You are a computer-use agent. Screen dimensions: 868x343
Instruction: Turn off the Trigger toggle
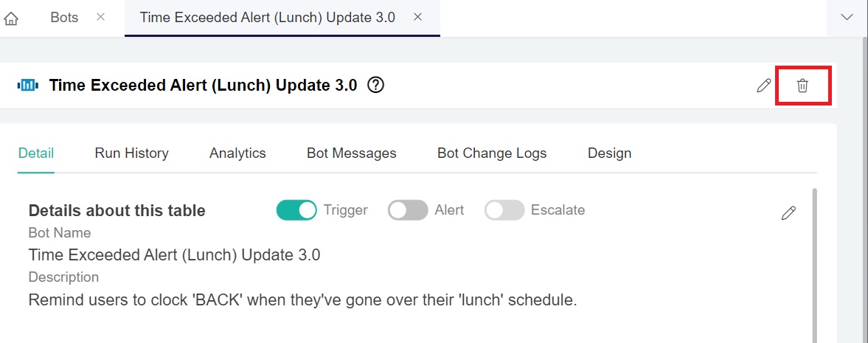(296, 210)
